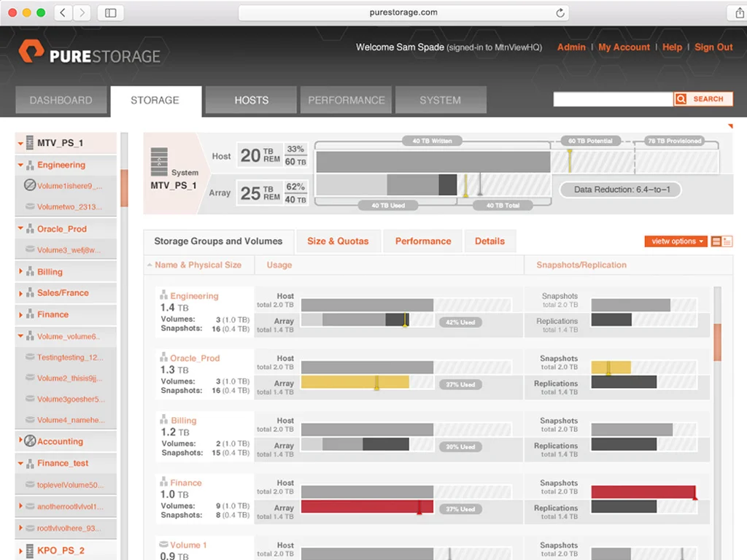The image size is (747, 560).
Task: Click the Billing group icon in sidebar
Action: pyautogui.click(x=30, y=272)
